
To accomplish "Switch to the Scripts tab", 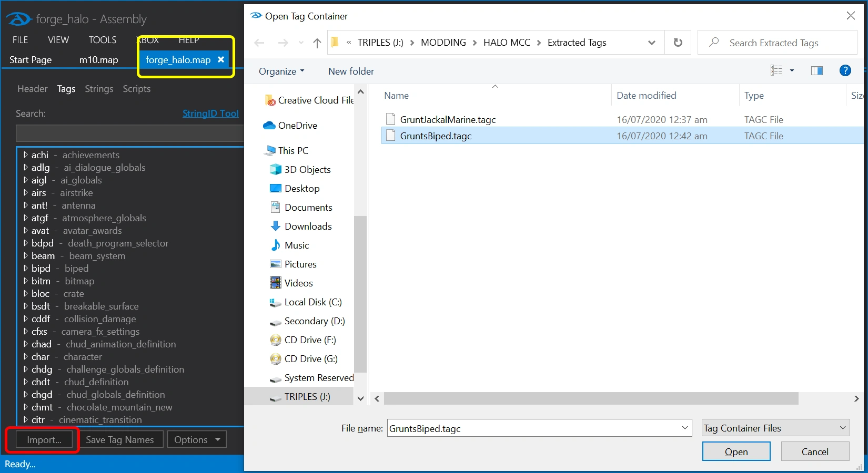I will [137, 89].
